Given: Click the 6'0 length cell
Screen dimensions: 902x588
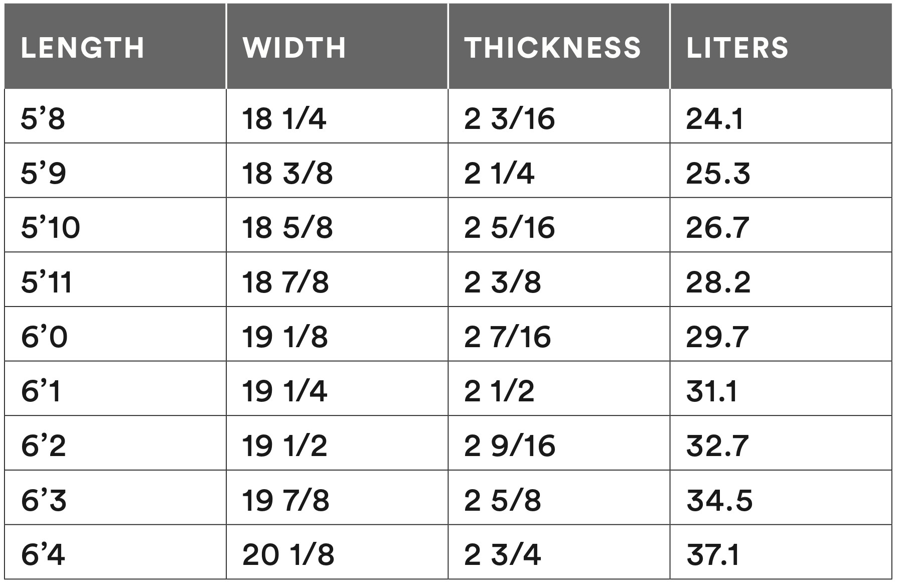Looking at the screenshot, I should [x=44, y=336].
